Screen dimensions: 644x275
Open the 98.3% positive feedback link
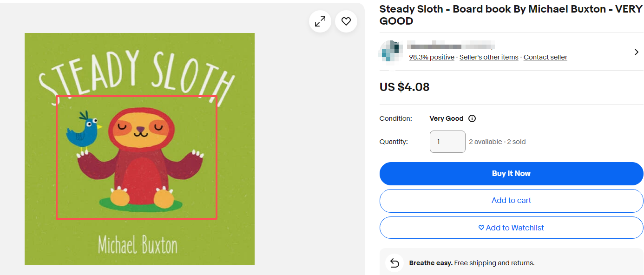point(432,57)
